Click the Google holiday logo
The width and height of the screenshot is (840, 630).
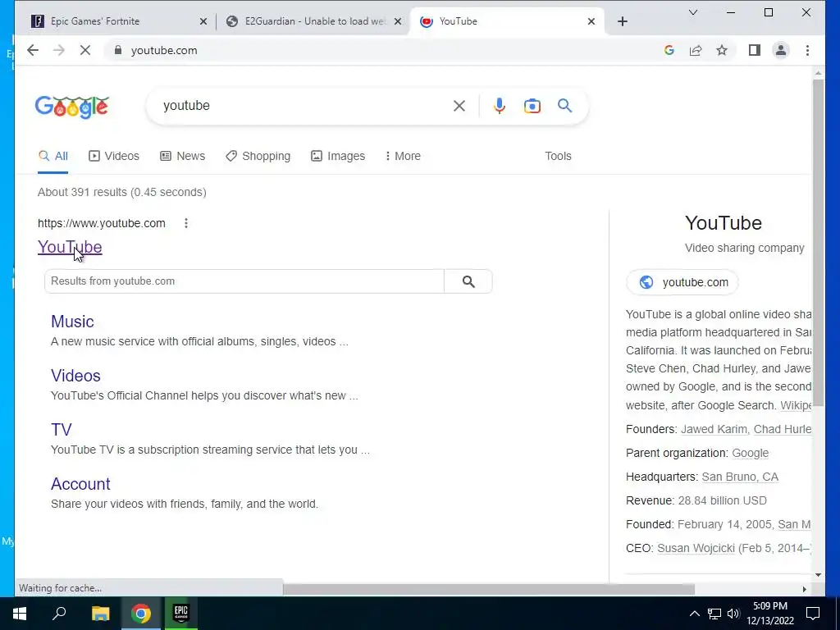[x=72, y=107]
